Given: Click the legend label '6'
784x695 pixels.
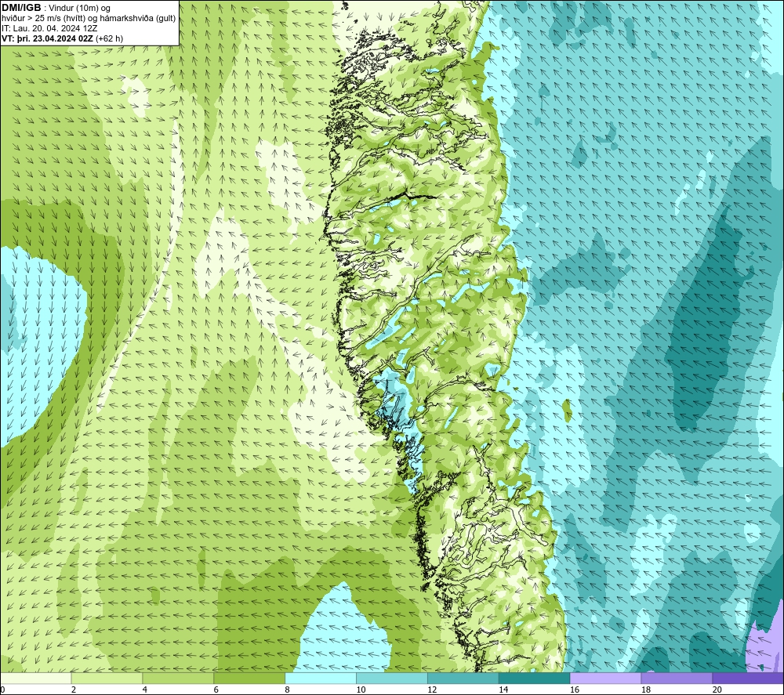Looking at the screenshot, I should [216, 690].
